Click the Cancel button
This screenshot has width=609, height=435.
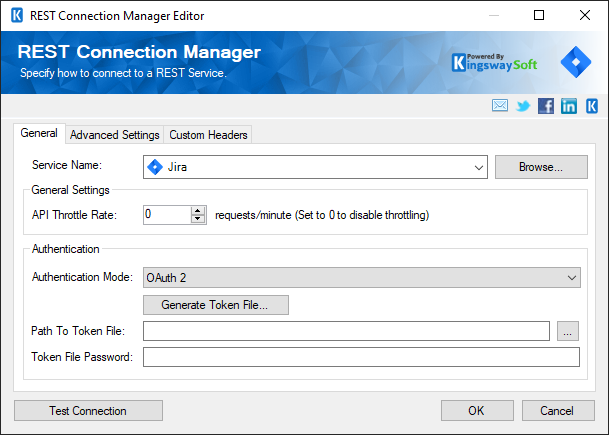558,411
